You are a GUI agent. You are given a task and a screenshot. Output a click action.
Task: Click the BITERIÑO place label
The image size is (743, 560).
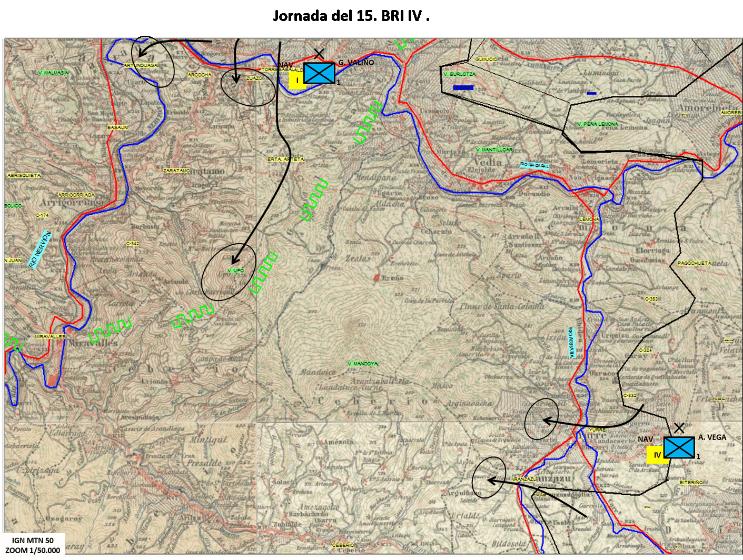(691, 482)
